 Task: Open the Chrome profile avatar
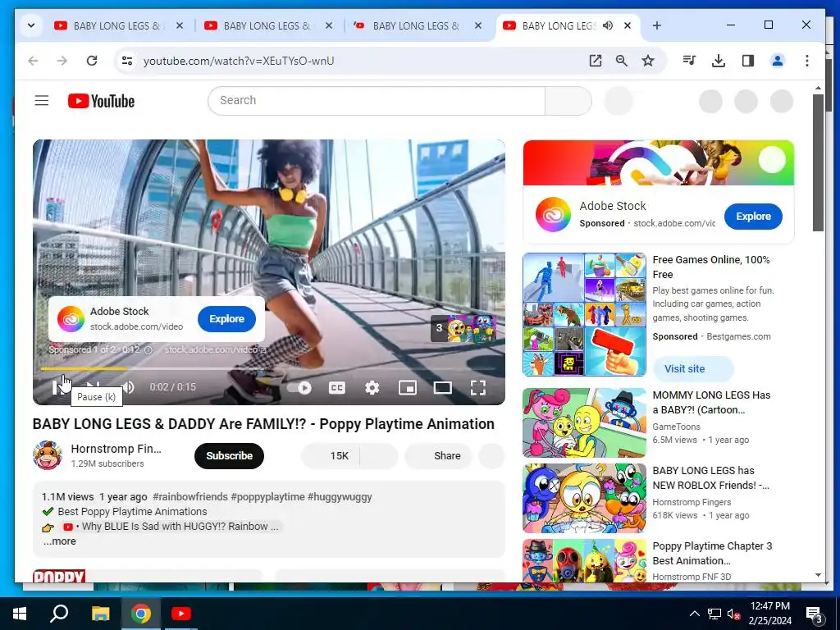[778, 61]
